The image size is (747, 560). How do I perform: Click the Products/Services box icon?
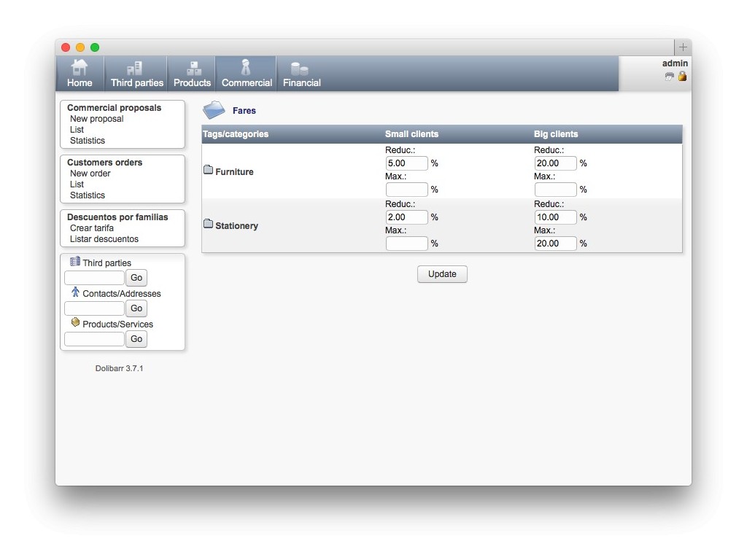coord(75,322)
